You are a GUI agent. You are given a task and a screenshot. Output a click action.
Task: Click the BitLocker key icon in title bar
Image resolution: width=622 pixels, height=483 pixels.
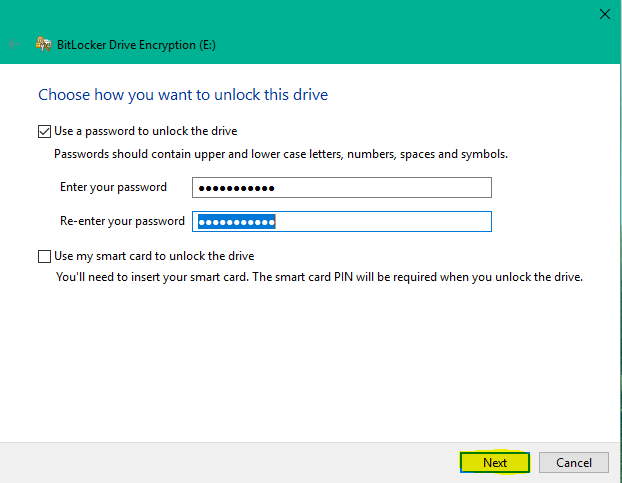coord(44,44)
